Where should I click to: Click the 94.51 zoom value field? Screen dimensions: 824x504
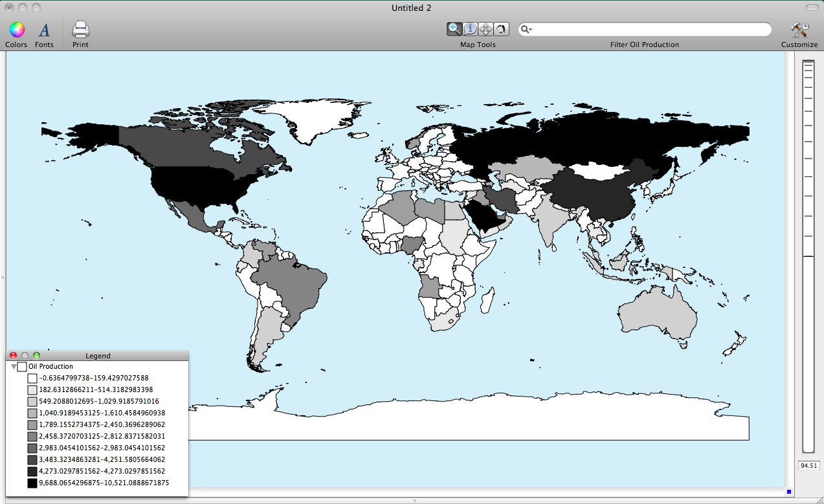808,466
